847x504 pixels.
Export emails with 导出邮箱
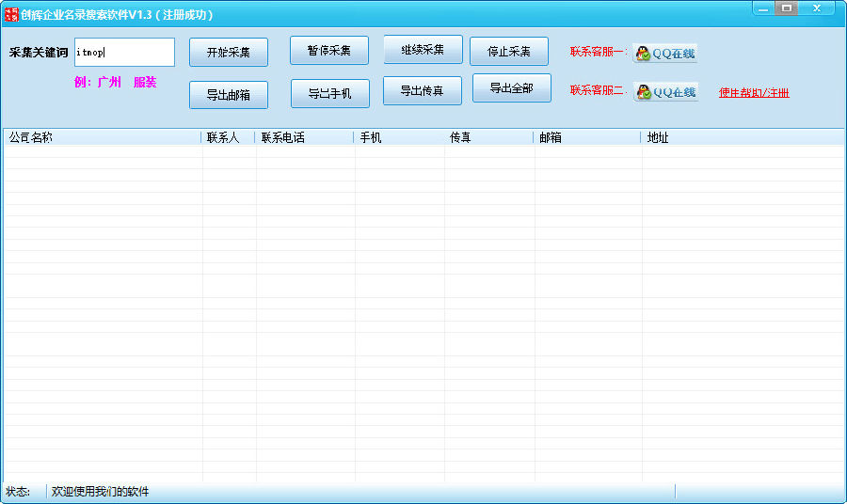(229, 95)
